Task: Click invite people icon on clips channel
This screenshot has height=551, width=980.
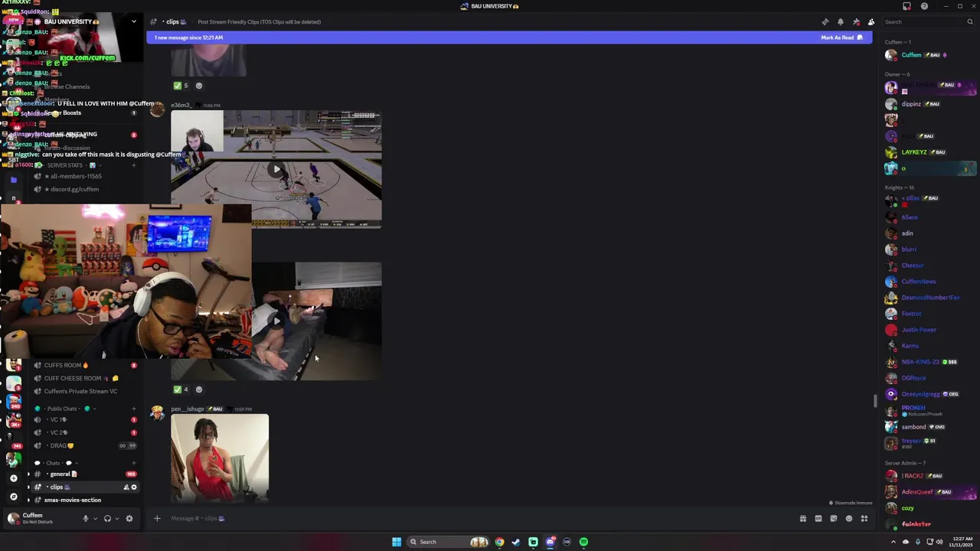Action: pyautogui.click(x=126, y=487)
